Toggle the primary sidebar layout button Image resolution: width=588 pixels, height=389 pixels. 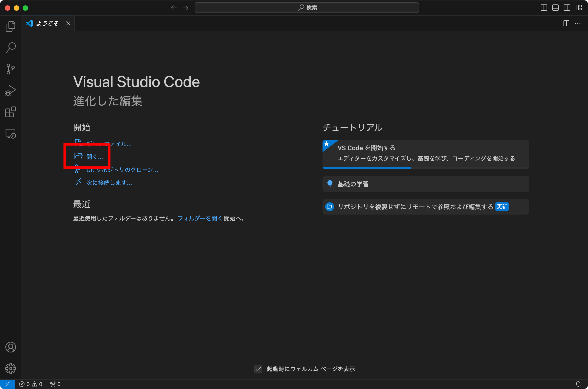coord(544,8)
